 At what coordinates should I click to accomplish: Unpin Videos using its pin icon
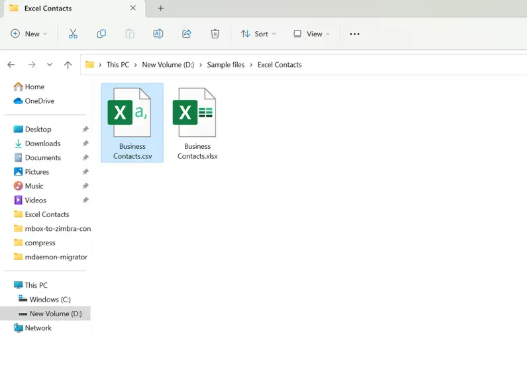[x=86, y=200]
